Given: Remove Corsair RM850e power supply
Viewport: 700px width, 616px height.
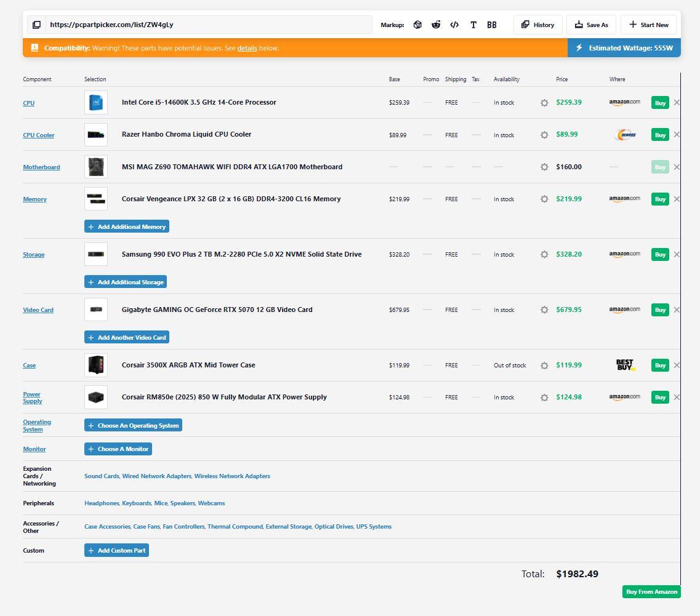Looking at the screenshot, I should 677,398.
